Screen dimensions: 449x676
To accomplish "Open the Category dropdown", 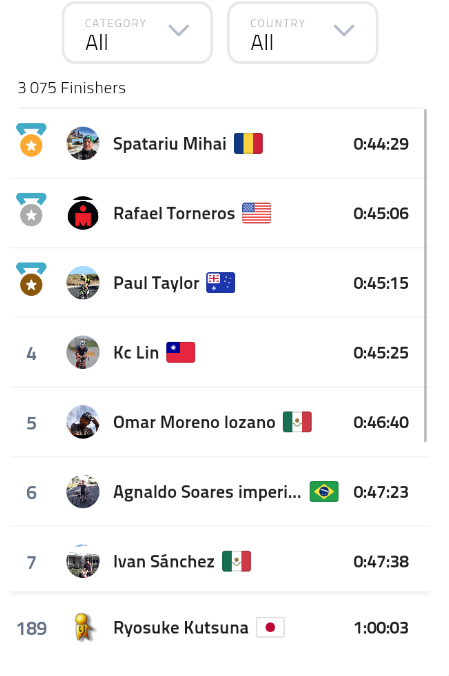I will point(137,33).
